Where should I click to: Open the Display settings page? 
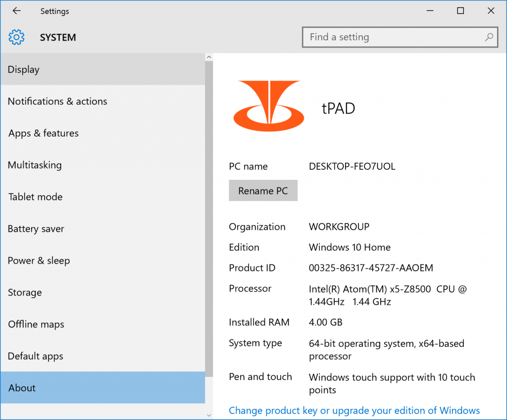[x=103, y=69]
